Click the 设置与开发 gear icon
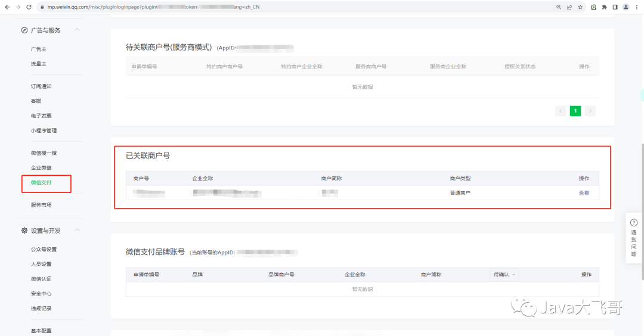 tap(24, 231)
